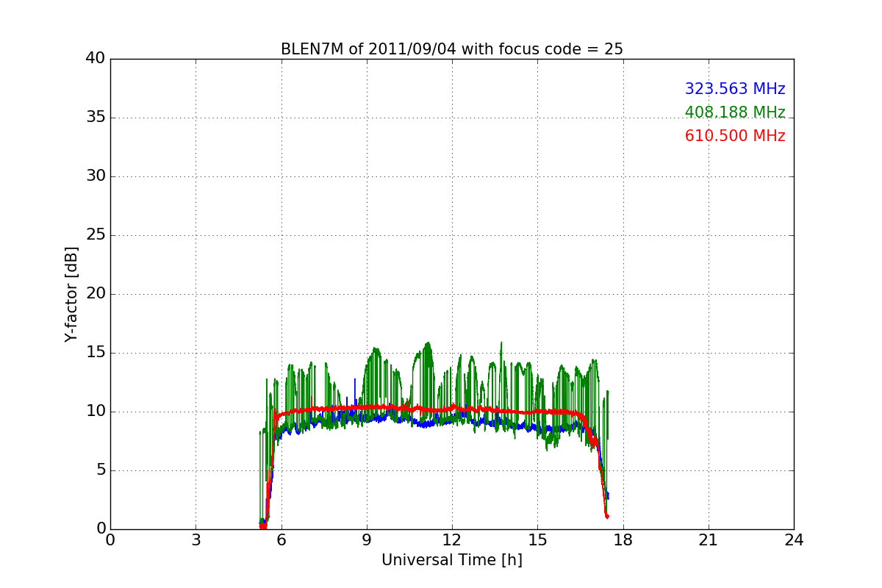
Task: Click the y-axis tick label "40"
Action: (96, 59)
